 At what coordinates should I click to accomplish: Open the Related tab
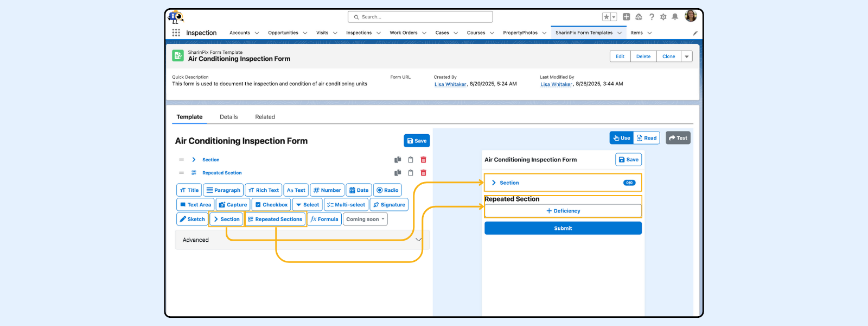265,117
